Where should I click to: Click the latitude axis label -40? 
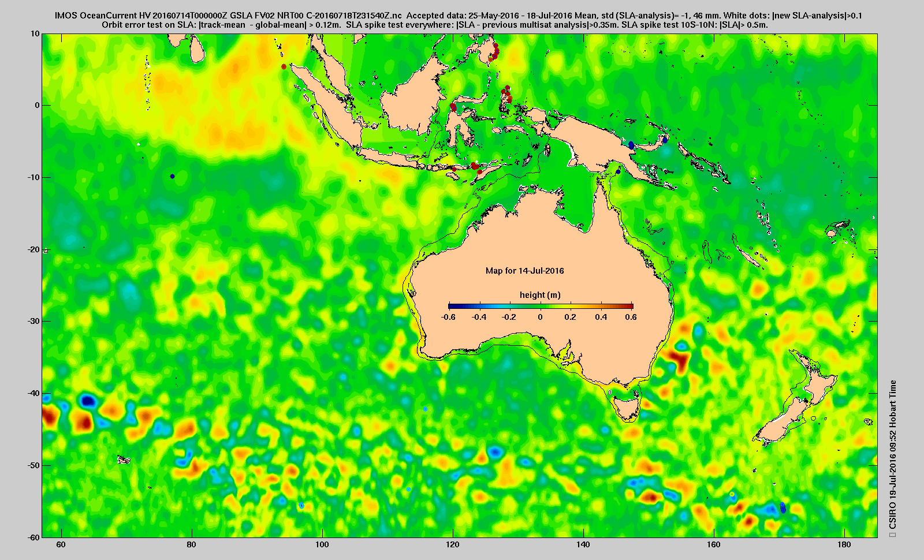tap(33, 393)
